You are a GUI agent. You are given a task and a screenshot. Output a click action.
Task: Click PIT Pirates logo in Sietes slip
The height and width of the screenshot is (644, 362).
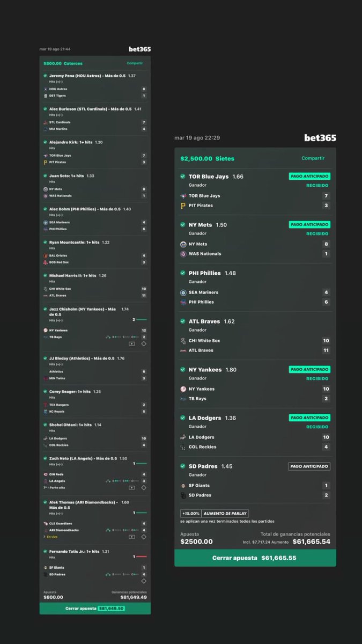(x=183, y=206)
